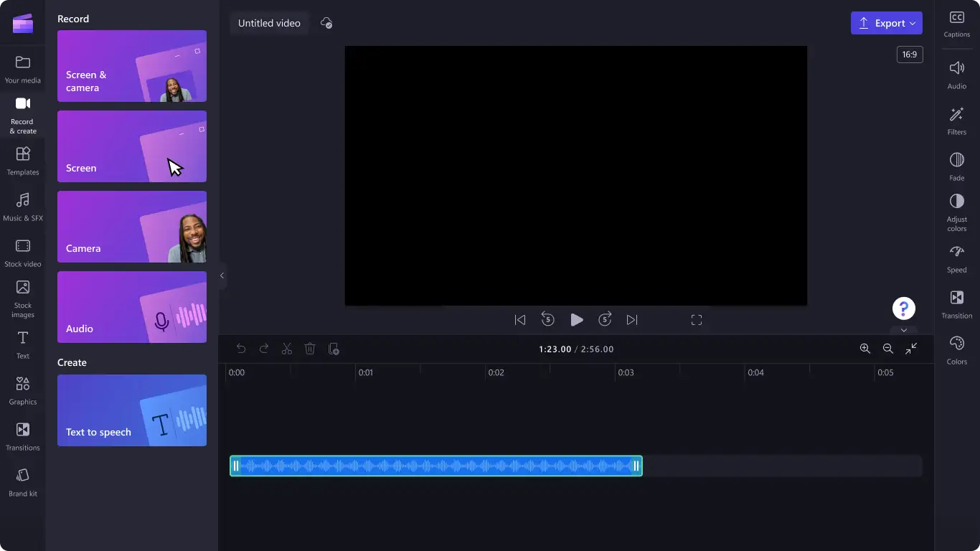Open the Music & SFX library
The height and width of the screenshot is (551, 980).
pyautogui.click(x=23, y=207)
